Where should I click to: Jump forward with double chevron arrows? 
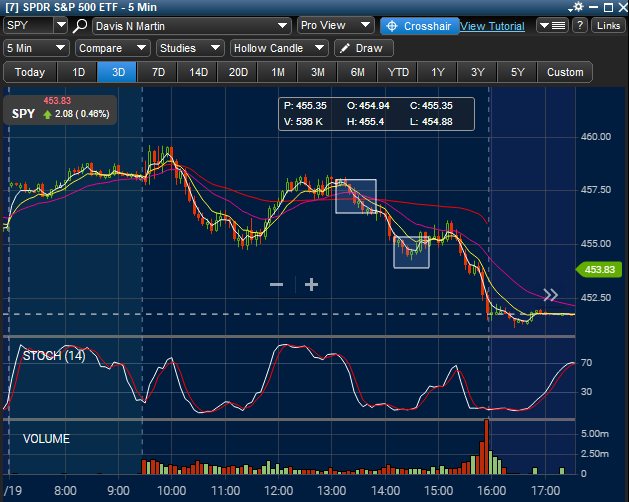(551, 295)
